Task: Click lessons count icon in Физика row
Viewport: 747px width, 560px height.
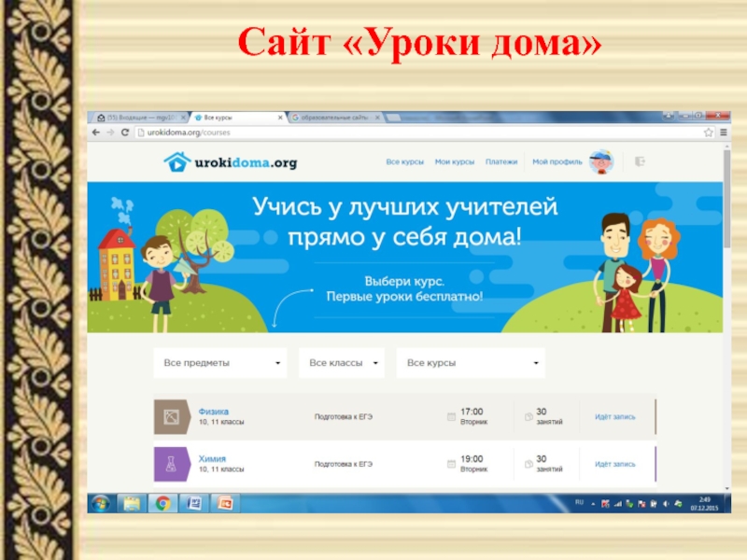Action: [529, 417]
